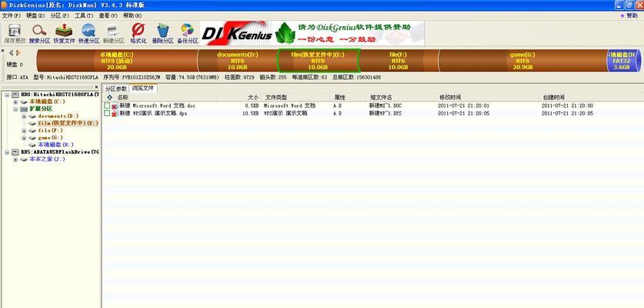Select game(G:) label in the tree
The height and width of the screenshot is (308, 644).
pyautogui.click(x=51, y=138)
